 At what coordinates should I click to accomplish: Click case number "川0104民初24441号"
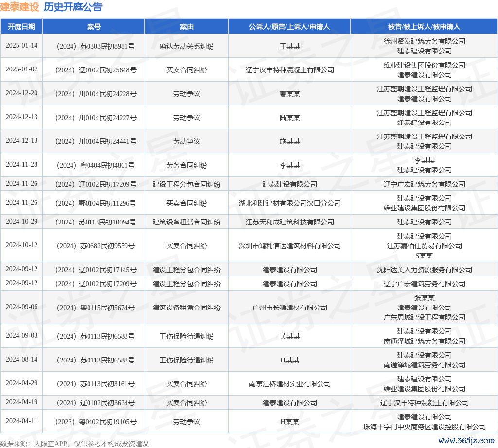[107, 141]
